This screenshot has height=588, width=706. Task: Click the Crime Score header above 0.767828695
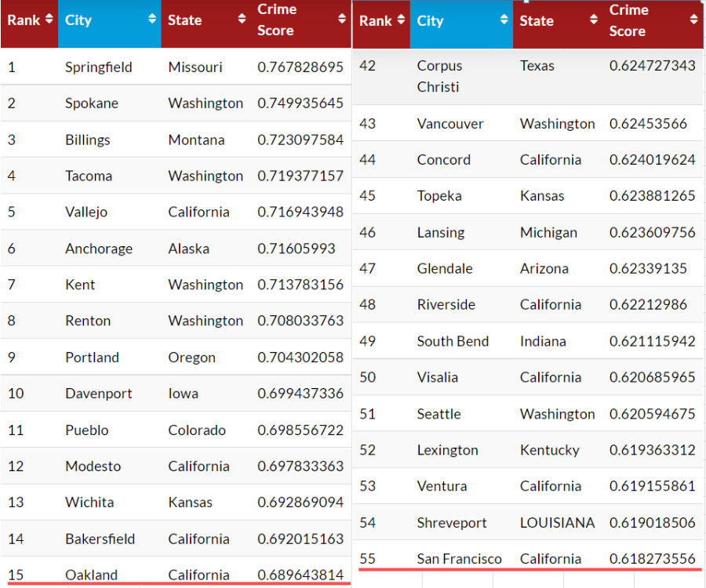pos(276,20)
